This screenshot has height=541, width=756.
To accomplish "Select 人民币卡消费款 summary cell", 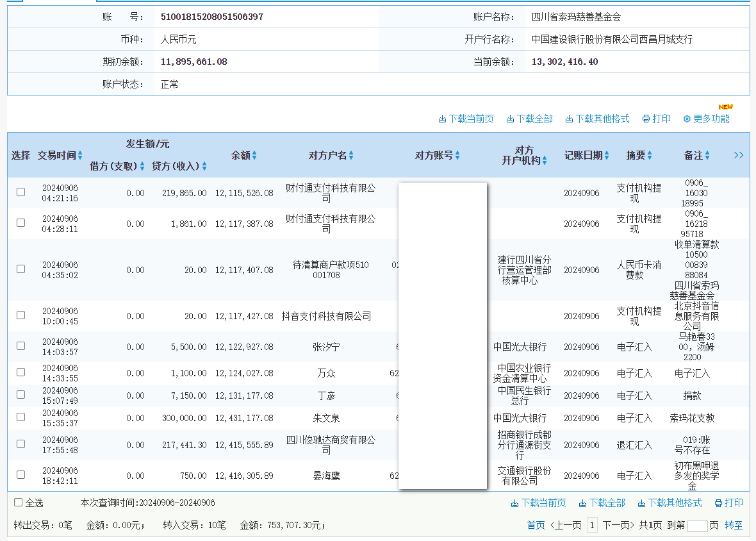I will [639, 270].
